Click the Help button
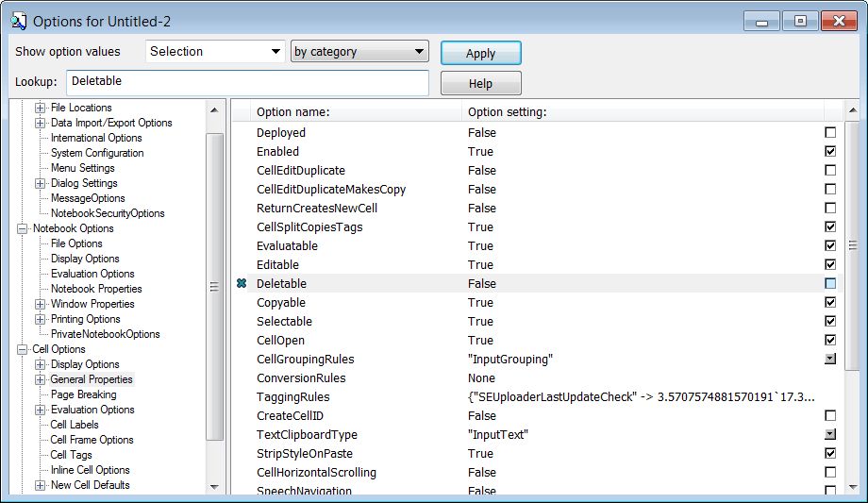 (x=480, y=83)
